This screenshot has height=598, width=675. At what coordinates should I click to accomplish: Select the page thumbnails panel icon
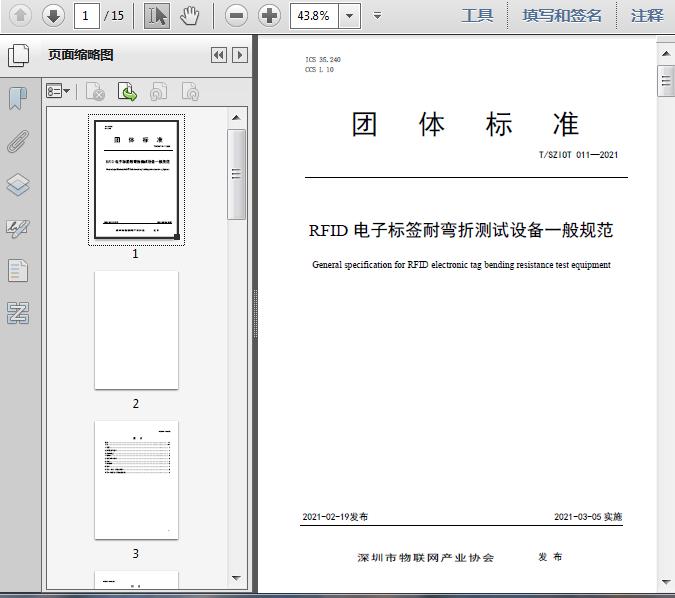pos(18,56)
